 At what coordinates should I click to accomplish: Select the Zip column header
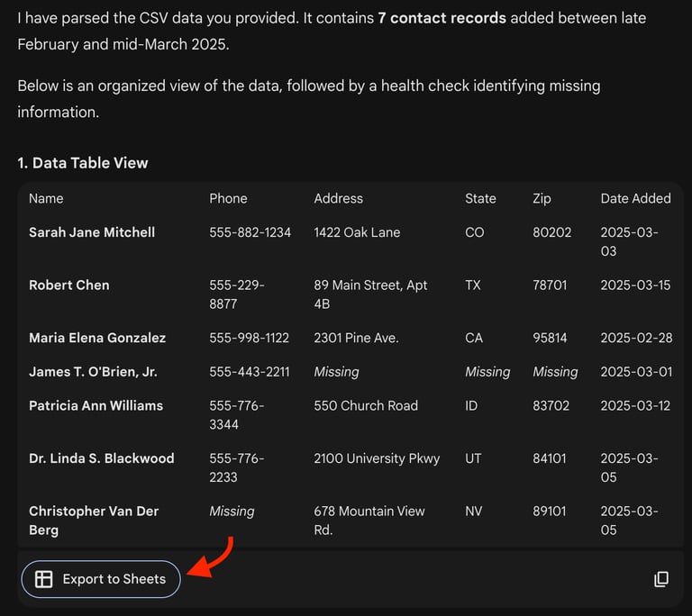[x=542, y=198]
